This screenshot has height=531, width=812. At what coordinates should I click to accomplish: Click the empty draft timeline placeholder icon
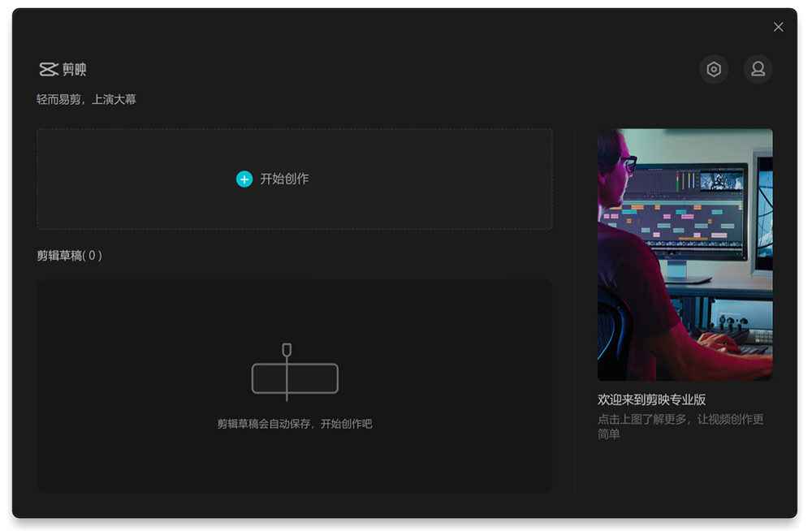click(x=294, y=373)
